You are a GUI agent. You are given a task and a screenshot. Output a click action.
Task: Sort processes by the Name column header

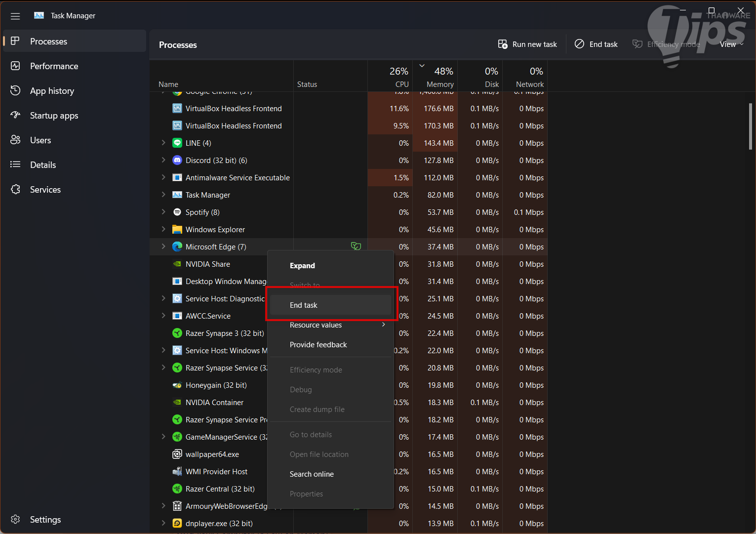tap(222, 77)
